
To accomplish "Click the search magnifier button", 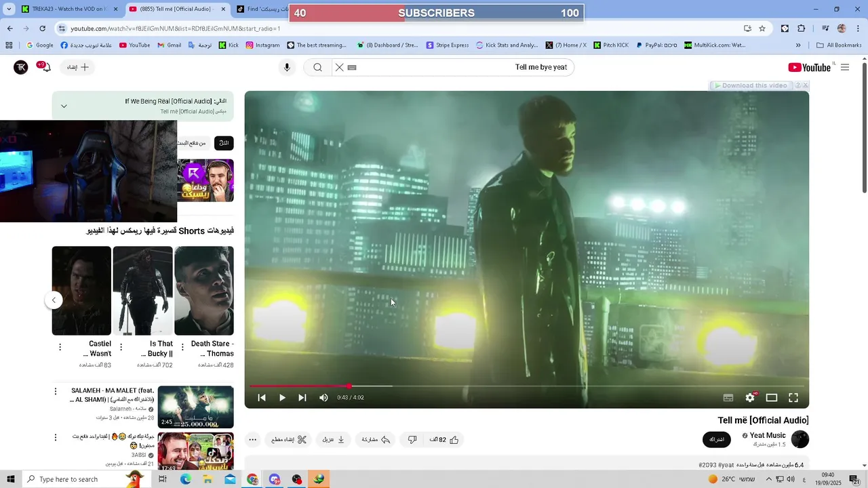I will (317, 67).
